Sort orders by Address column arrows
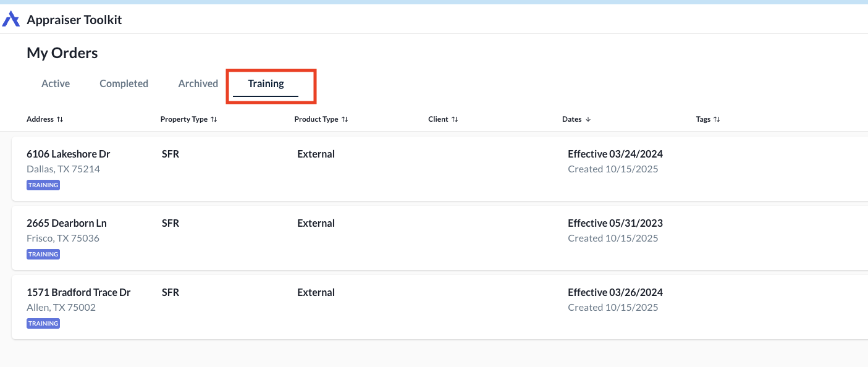The width and height of the screenshot is (868, 367). [60, 119]
